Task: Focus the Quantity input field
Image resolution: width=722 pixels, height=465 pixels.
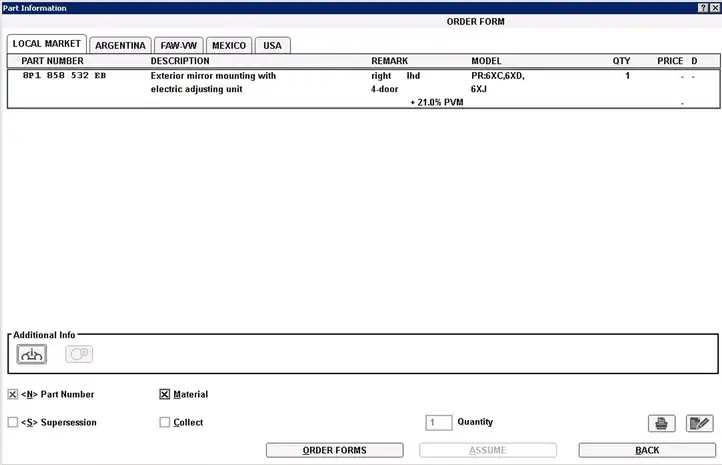Action: pos(439,422)
